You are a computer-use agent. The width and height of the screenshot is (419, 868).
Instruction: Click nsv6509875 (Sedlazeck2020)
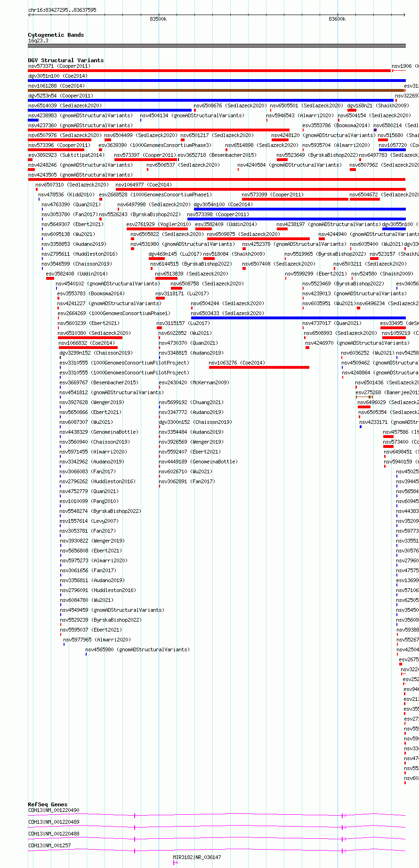click(x=243, y=234)
